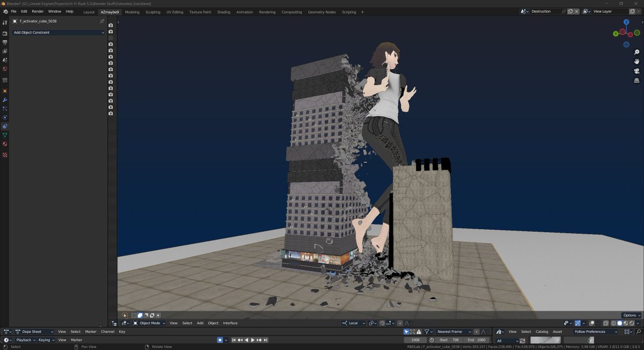The height and width of the screenshot is (350, 644).
Task: Click the End 1060 frame field
Action: coord(476,340)
